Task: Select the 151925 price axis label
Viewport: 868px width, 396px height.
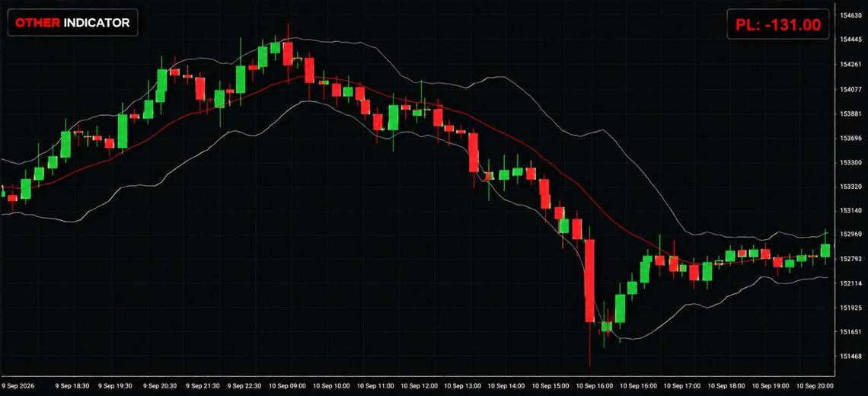Action: pyautogui.click(x=851, y=308)
